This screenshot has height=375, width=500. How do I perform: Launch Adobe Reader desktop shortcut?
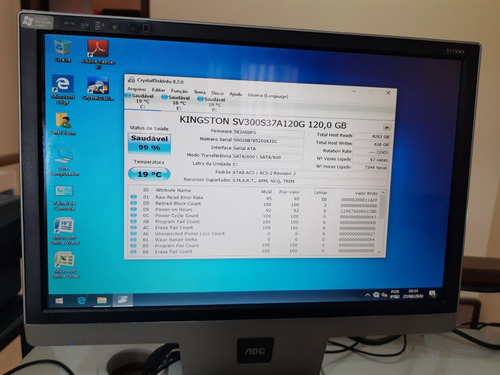pos(98,54)
